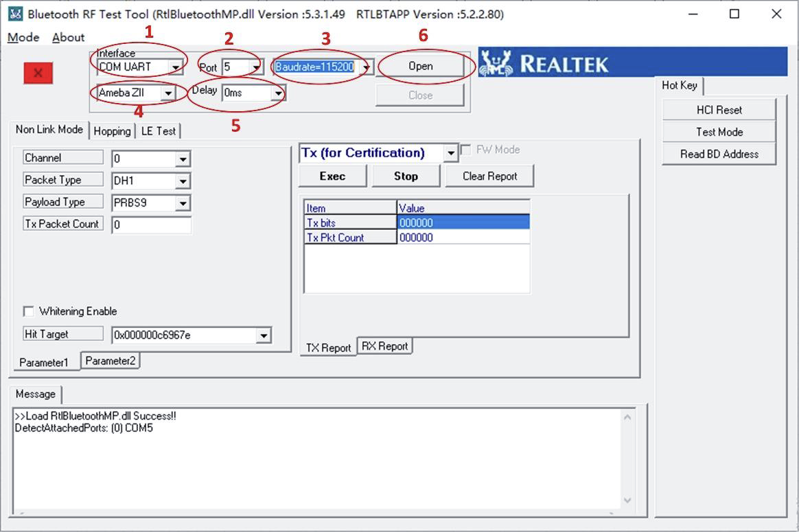Click the DetectAttachedPorts COM5 message line
This screenshot has width=799, height=532.
tap(84, 428)
